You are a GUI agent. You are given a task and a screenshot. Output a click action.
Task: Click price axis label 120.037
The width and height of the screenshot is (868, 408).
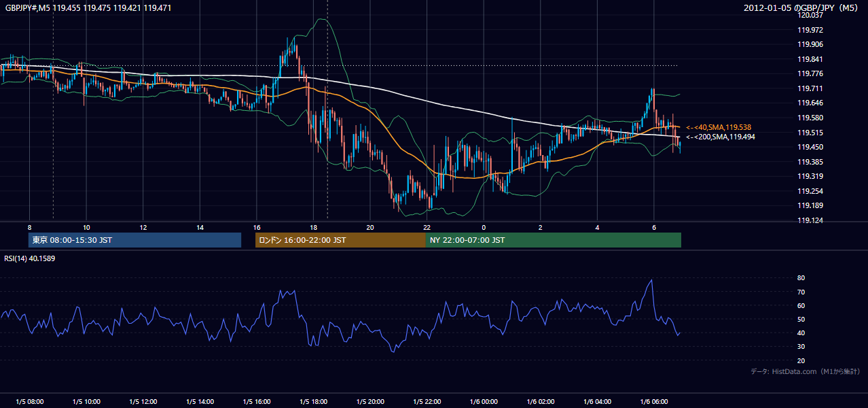[x=810, y=15]
